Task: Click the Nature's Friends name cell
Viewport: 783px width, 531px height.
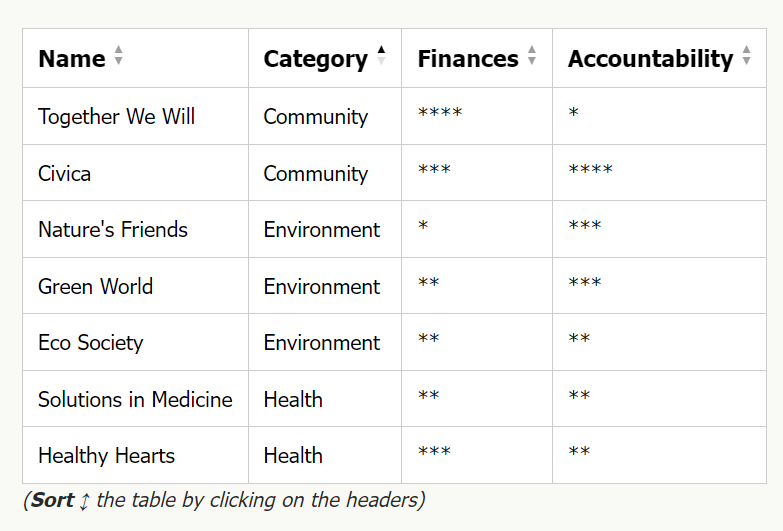Action: (113, 230)
